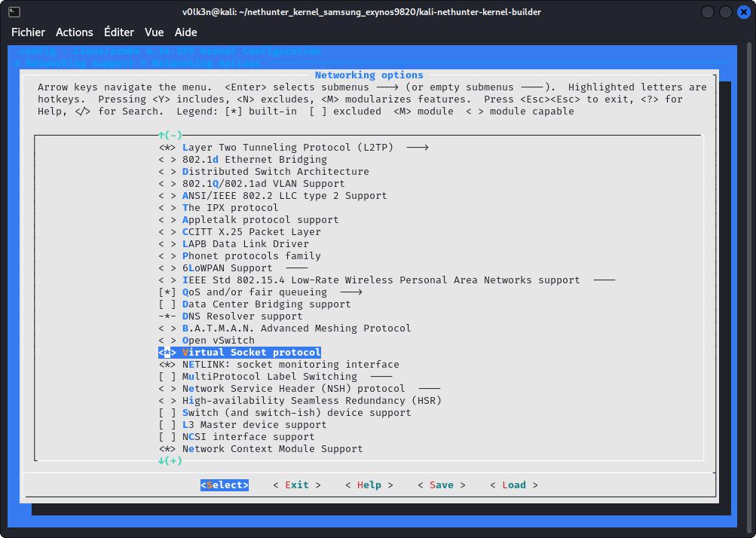
Task: Open the Vue menu
Action: tap(155, 32)
